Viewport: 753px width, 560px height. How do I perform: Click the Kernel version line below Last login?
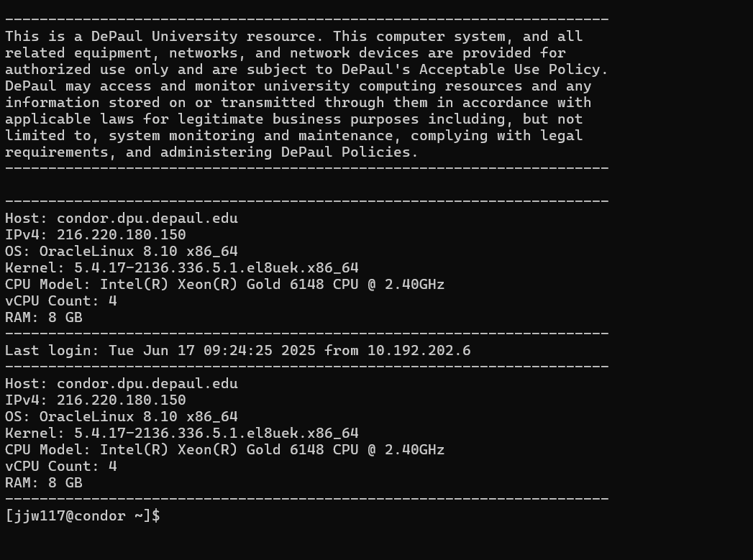click(x=181, y=433)
